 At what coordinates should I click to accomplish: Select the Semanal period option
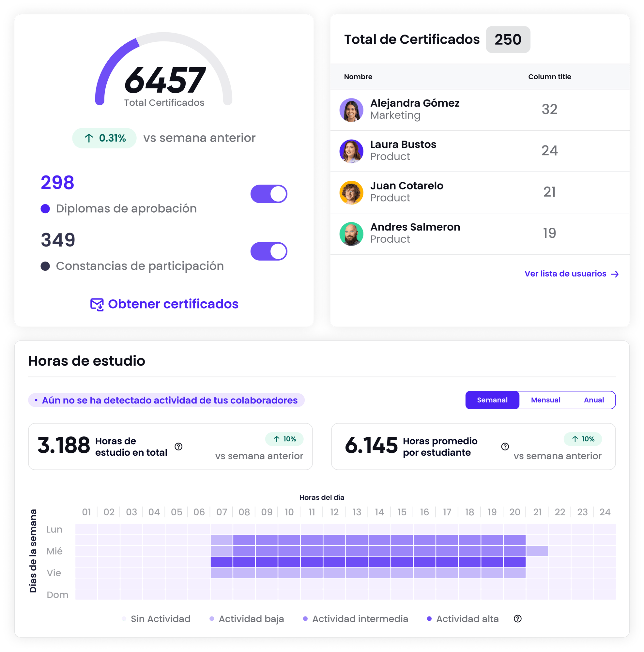click(x=492, y=400)
